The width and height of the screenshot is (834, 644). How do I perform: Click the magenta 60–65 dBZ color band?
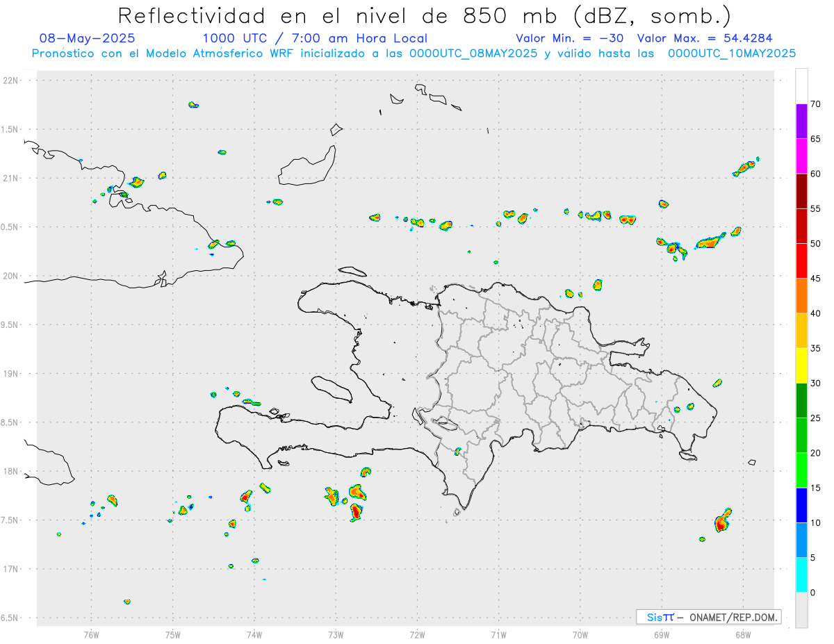pos(801,156)
